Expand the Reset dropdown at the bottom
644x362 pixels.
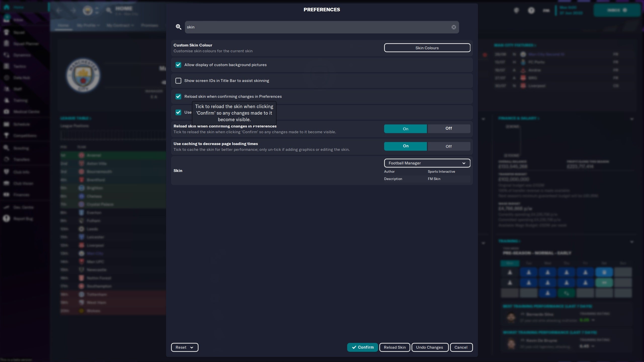pyautogui.click(x=184, y=347)
